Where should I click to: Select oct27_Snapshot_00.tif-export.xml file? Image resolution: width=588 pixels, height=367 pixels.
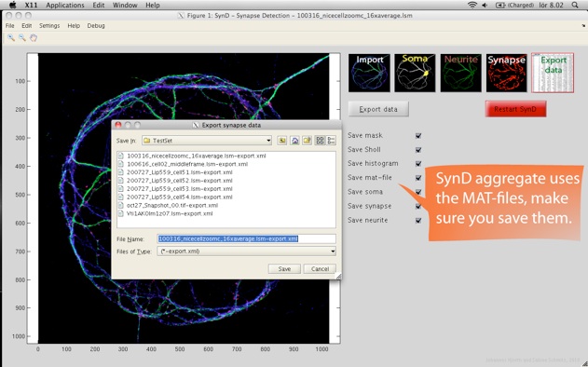click(168, 206)
